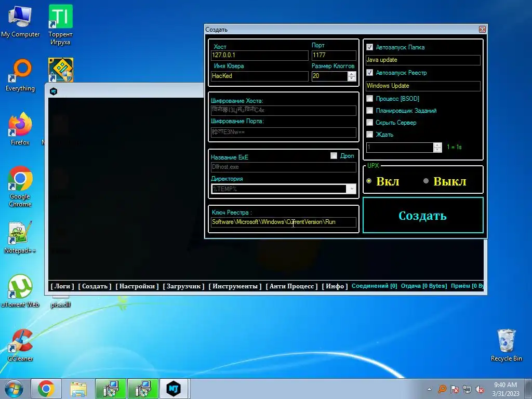Enable the Дроп checkbox
This screenshot has width=532, height=399.
click(x=334, y=156)
